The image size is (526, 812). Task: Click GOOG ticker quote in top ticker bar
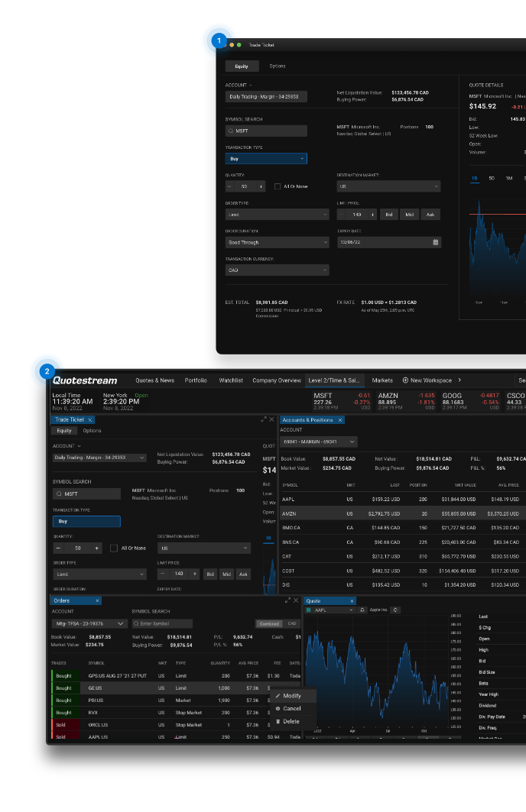pos(470,401)
